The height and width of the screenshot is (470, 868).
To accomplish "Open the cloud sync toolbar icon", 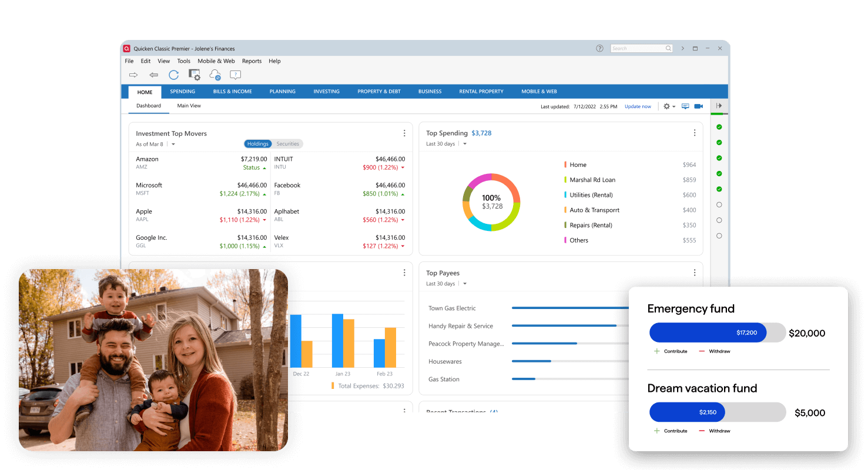I will 215,75.
